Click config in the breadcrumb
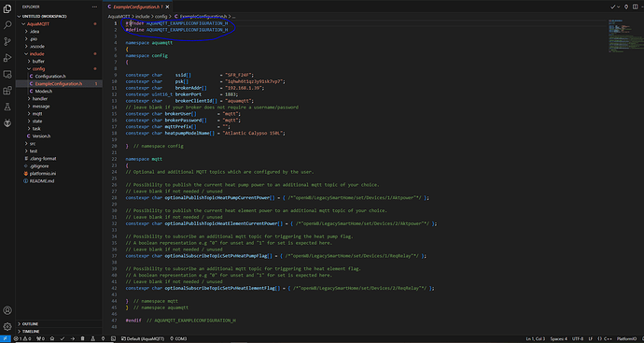644x343 pixels. (161, 17)
